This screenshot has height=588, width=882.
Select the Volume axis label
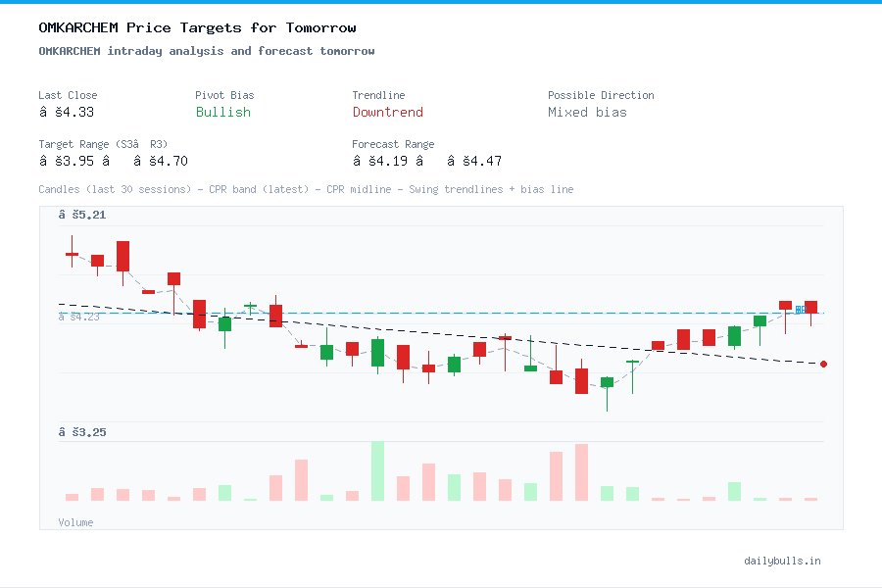tap(75, 522)
